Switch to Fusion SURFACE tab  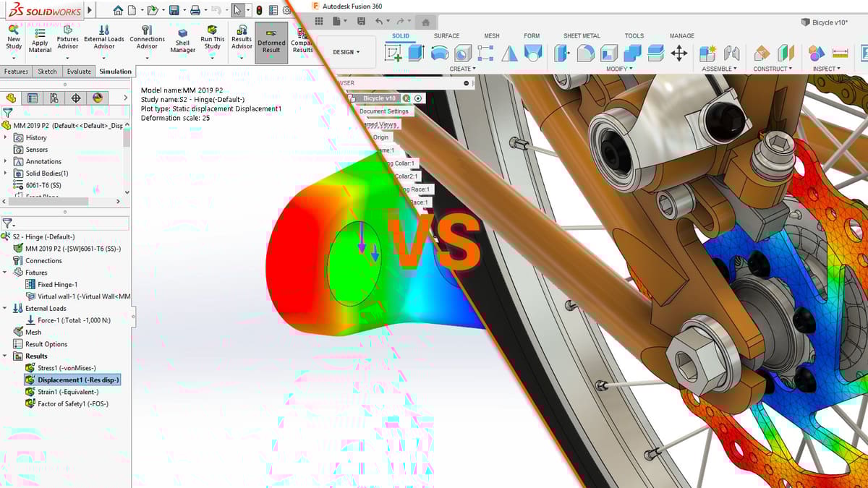(446, 35)
